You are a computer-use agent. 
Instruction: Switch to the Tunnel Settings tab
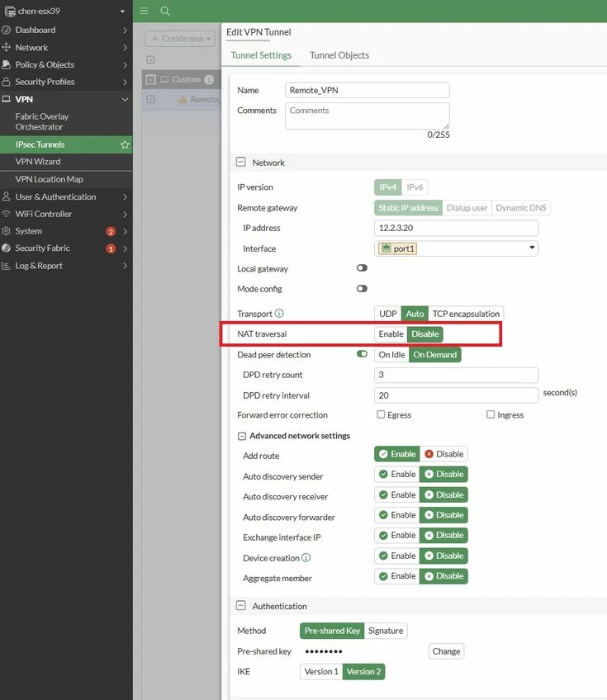coord(261,55)
